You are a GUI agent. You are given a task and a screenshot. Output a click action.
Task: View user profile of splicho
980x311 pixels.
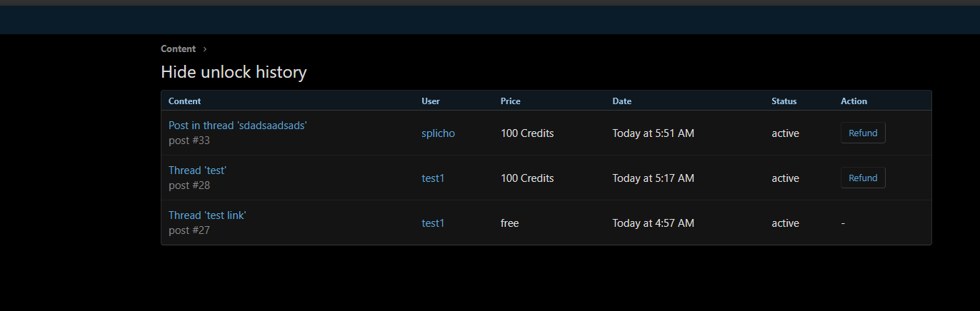pos(438,133)
